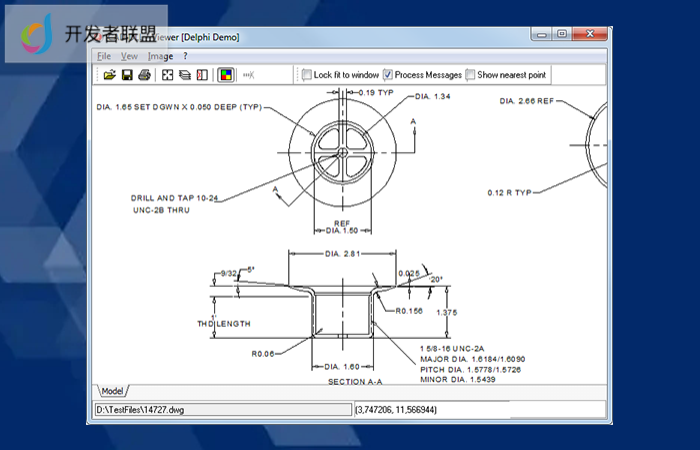Image resolution: width=700 pixels, height=450 pixels.
Task: Enable the Lock fit to window checkbox
Action: [x=306, y=75]
